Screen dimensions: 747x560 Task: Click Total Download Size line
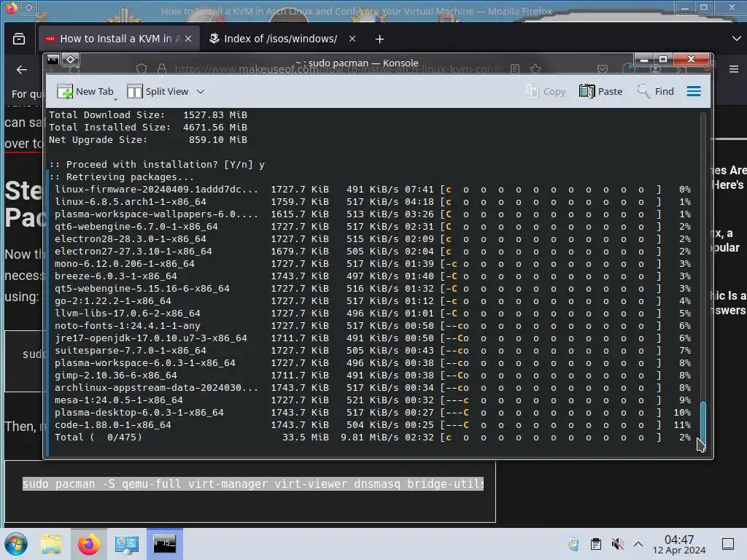(x=147, y=114)
